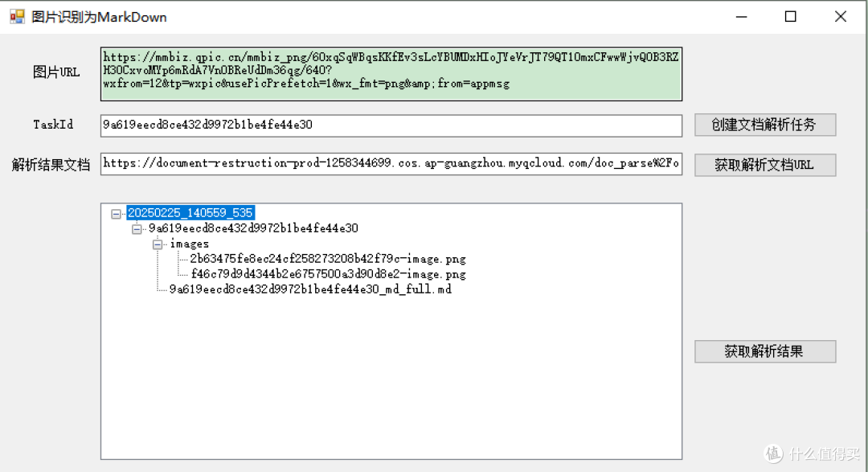The image size is (868, 472).
Task: Focus the TaskId input field
Action: click(391, 125)
